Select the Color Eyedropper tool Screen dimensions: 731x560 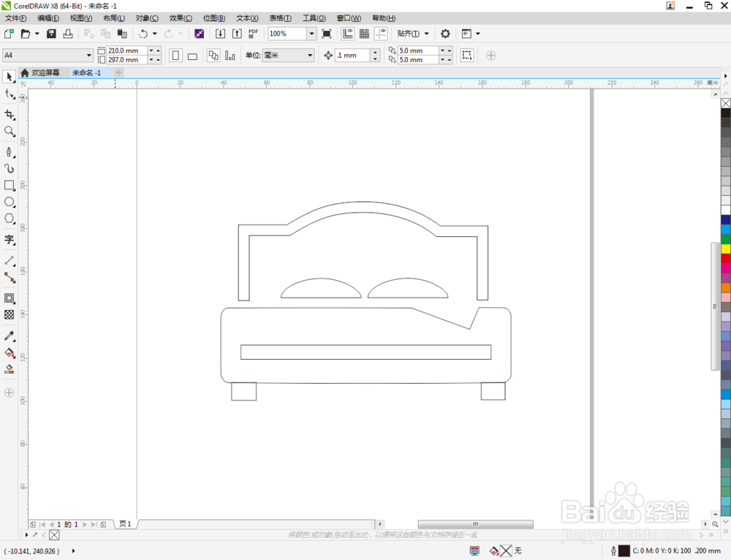pyautogui.click(x=10, y=336)
